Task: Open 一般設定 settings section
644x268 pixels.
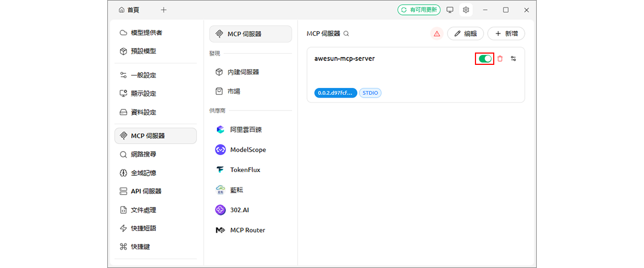Action: click(156, 75)
